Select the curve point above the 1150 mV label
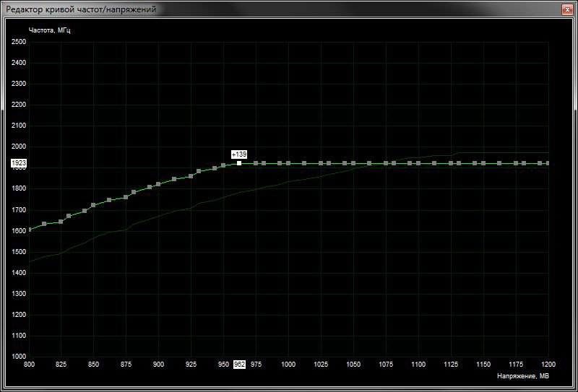 (x=483, y=163)
